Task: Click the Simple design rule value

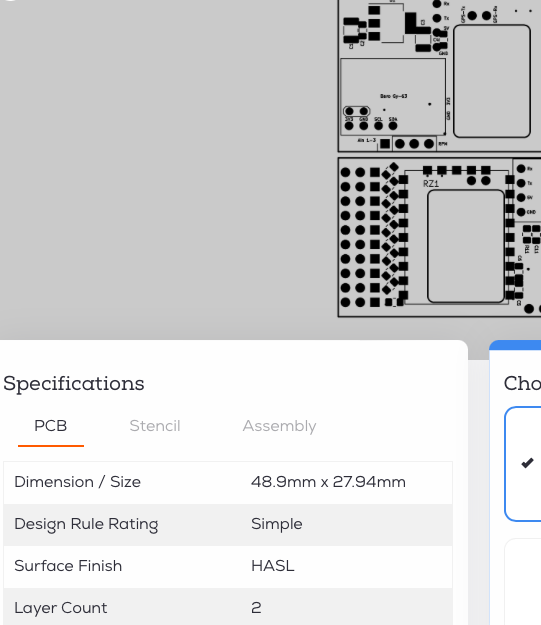Action: [x=277, y=524]
